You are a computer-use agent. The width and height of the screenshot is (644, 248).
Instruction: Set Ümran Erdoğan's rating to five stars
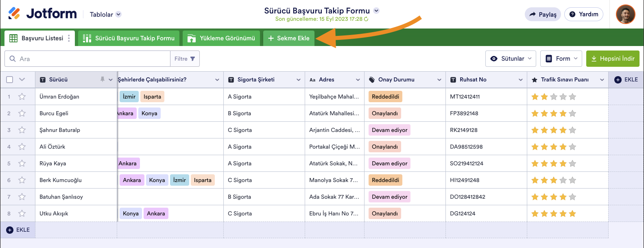coord(572,97)
